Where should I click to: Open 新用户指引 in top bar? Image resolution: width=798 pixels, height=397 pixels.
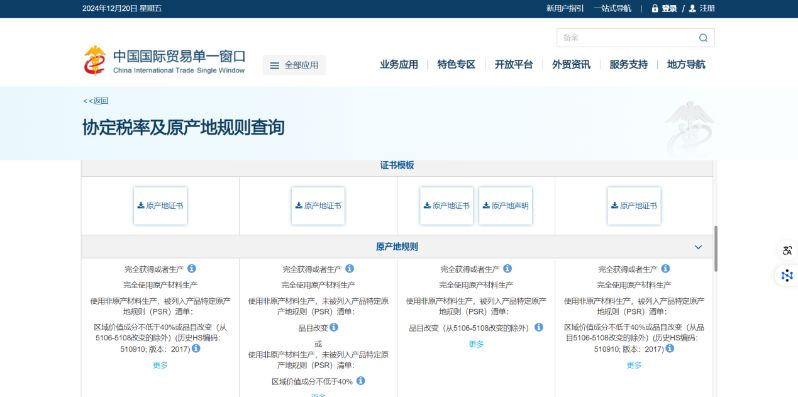(565, 9)
